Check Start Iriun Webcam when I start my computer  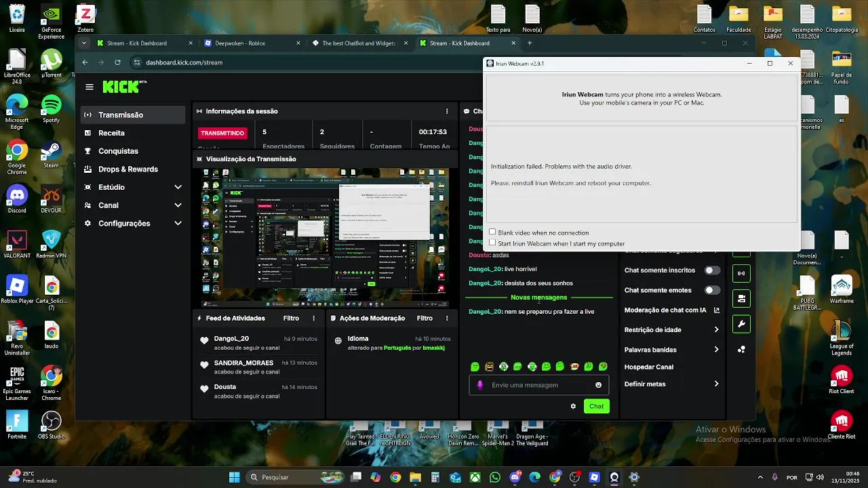[x=492, y=243]
